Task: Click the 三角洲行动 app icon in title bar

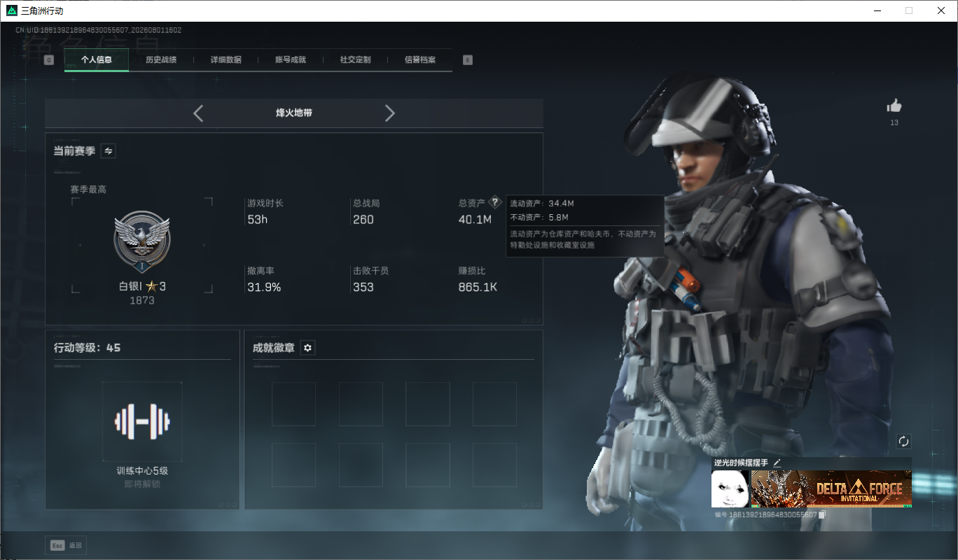Action: (11, 11)
